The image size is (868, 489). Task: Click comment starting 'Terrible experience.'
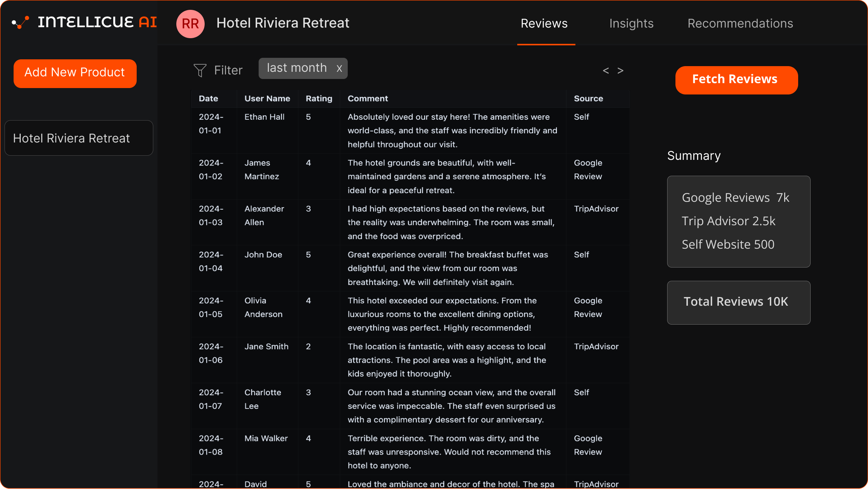tap(449, 452)
